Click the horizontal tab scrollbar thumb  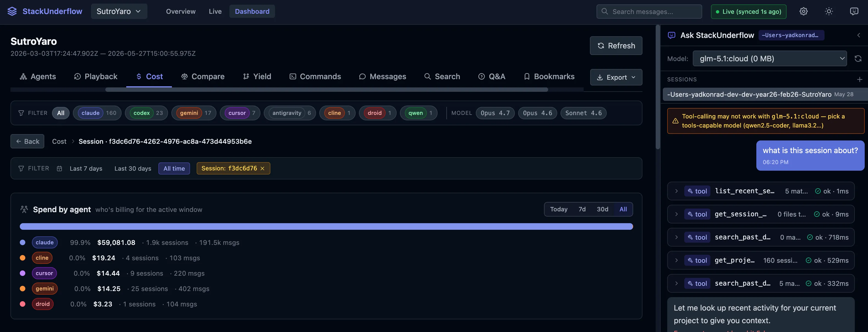326,90
